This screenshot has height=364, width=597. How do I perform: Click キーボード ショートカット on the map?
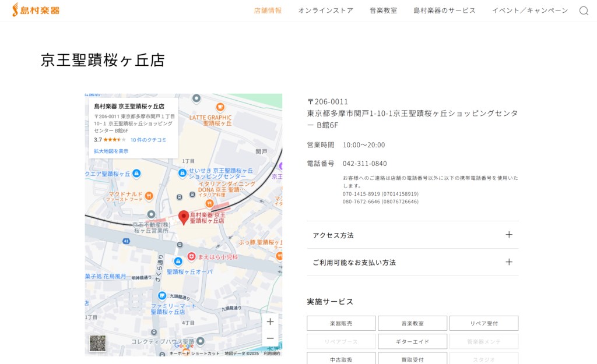tap(195, 354)
